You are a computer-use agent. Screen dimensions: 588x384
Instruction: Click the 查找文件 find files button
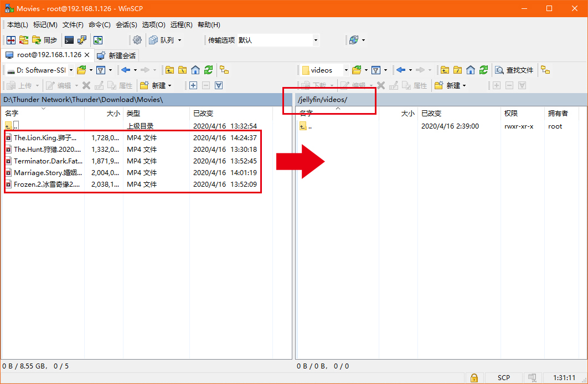click(x=514, y=70)
